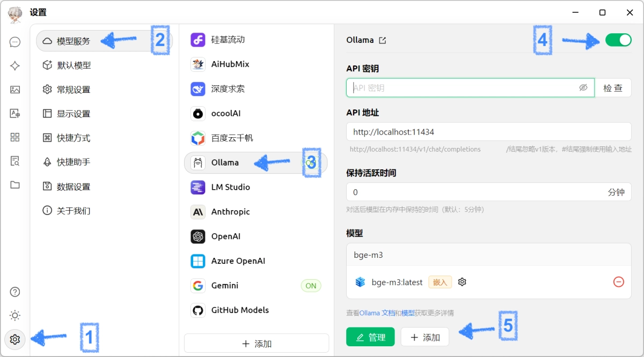Image resolution: width=644 pixels, height=357 pixels.
Task: Select the Gemini provider
Action: 256,286
